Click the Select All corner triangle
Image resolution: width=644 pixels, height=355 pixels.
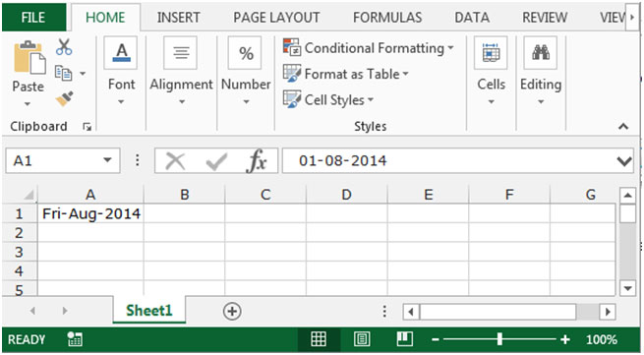pyautogui.click(x=28, y=195)
